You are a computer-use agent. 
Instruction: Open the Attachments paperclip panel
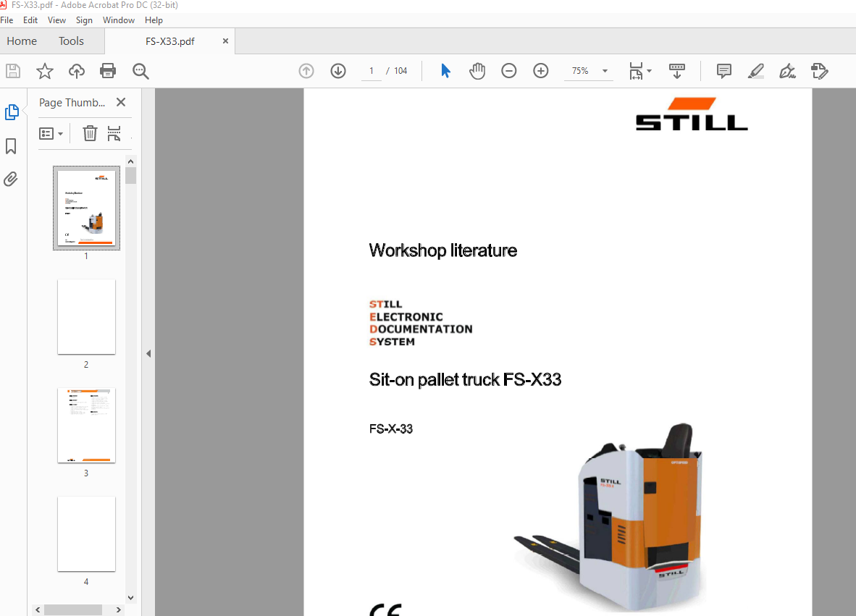point(11,179)
